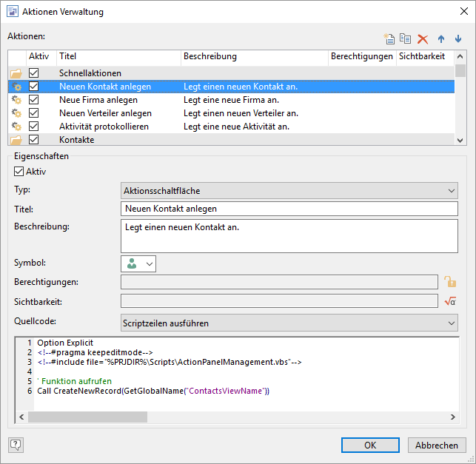
Task: Uncheck Aktiv checkbox in Eigenschaften
Action: point(19,171)
